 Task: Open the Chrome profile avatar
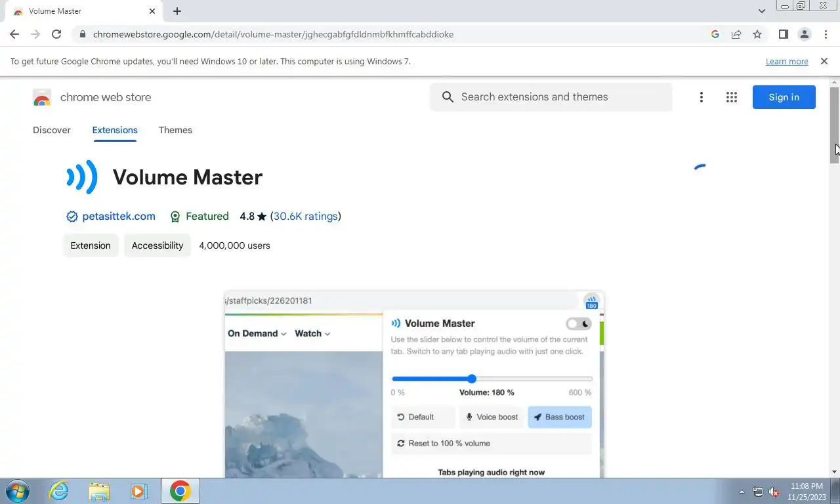click(x=804, y=34)
